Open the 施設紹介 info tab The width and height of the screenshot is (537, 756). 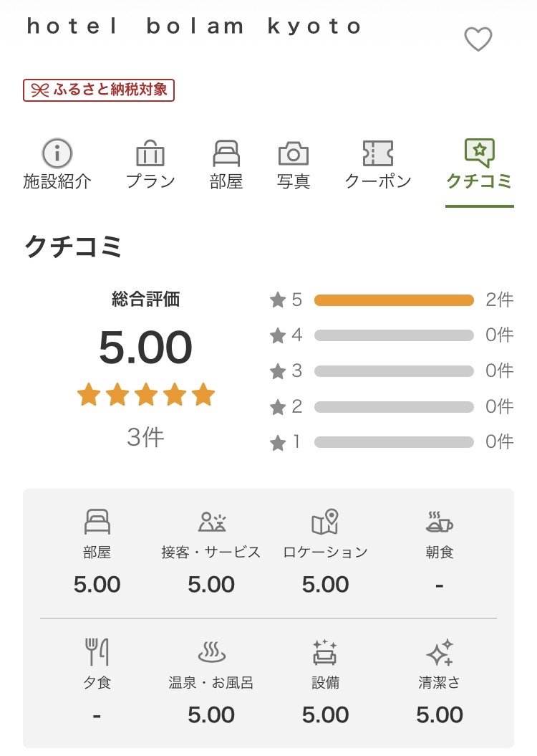coord(57,165)
